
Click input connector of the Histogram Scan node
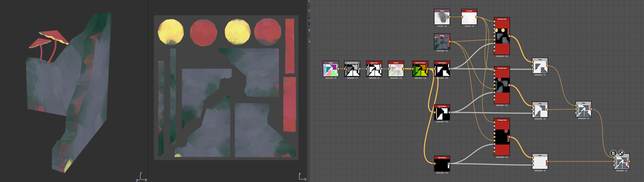pos(367,69)
